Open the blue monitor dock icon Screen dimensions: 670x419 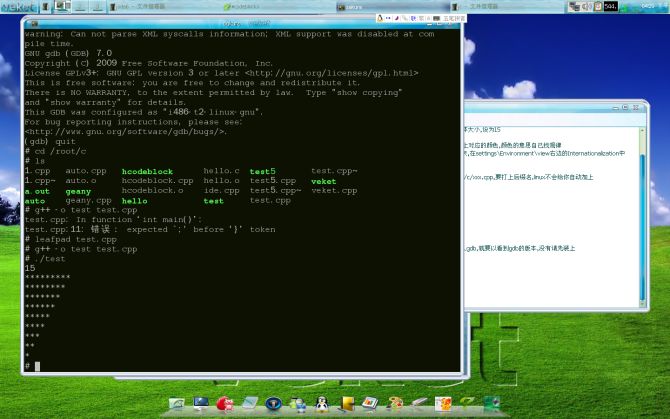point(201,403)
